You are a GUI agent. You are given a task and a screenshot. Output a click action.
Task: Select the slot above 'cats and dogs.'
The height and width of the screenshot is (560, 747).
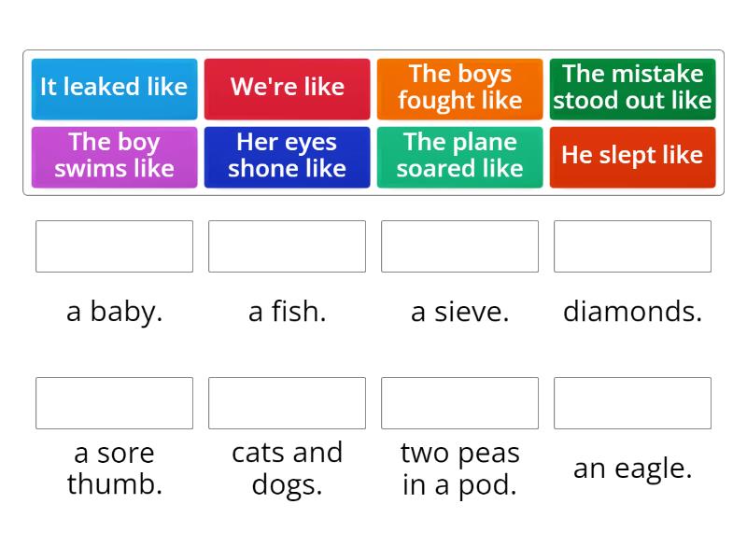287,403
